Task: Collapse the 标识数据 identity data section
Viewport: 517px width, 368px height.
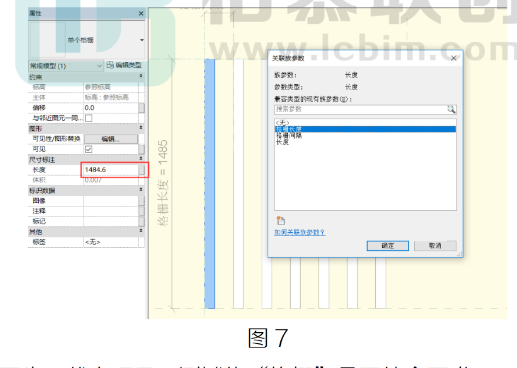Action: (141, 190)
